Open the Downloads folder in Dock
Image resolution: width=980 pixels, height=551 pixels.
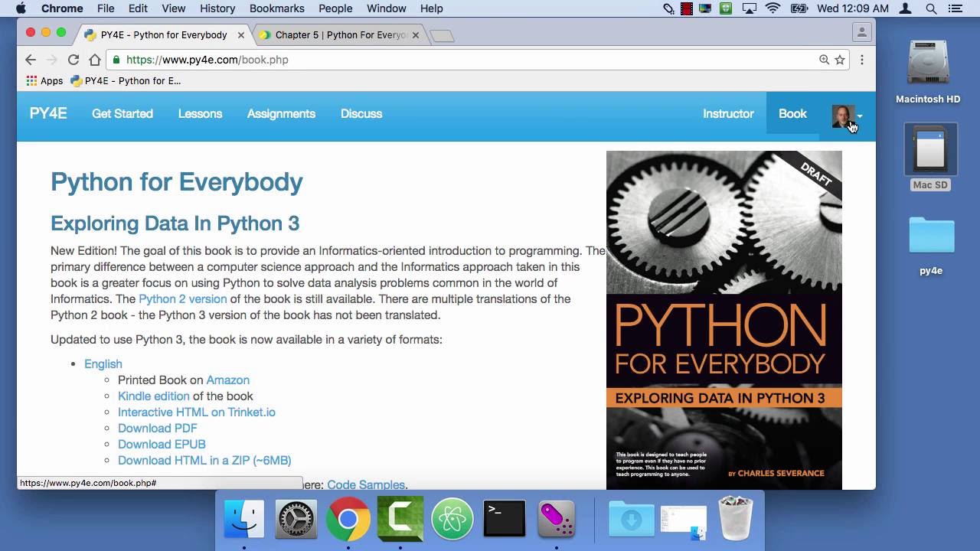pos(632,519)
